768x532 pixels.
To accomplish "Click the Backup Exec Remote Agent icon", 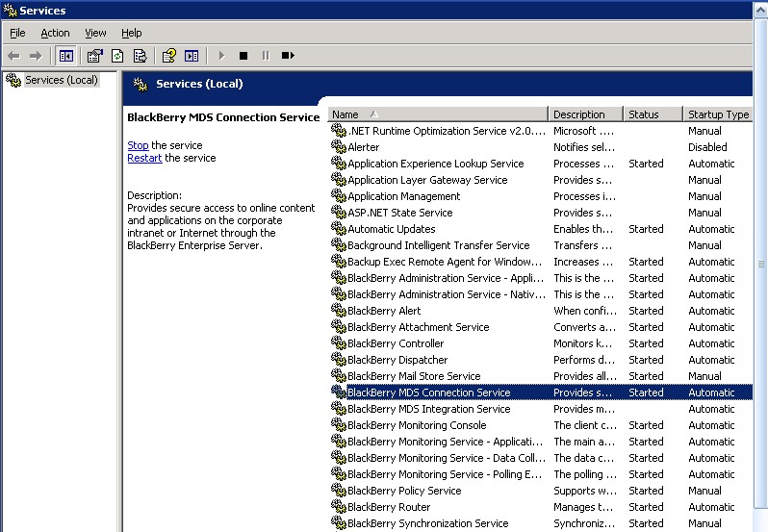I will 339,261.
